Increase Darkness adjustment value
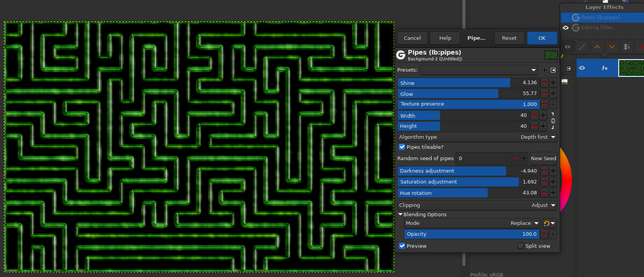This screenshot has height=277, width=644. pyautogui.click(x=553, y=171)
